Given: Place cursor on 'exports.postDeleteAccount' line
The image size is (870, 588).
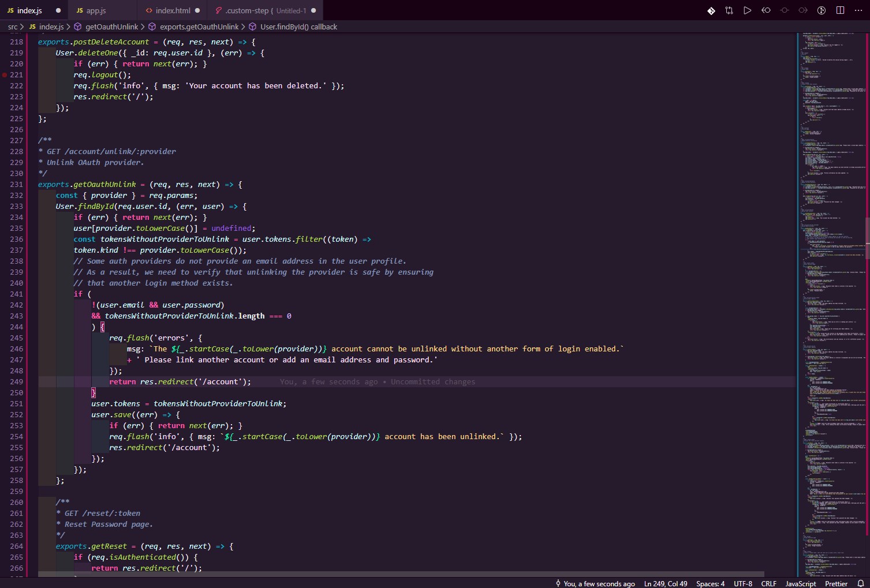Looking at the screenshot, I should tap(147, 42).
